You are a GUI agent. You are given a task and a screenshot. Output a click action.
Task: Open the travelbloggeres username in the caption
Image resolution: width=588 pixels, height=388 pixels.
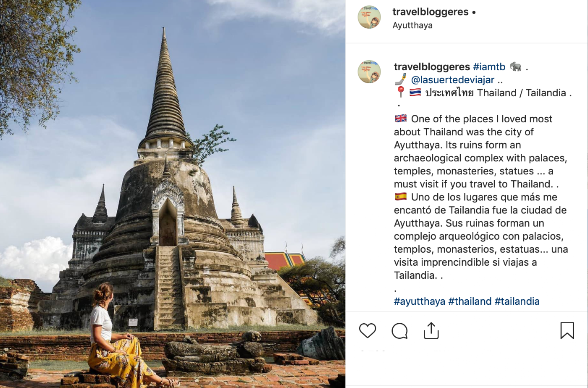pyautogui.click(x=432, y=66)
